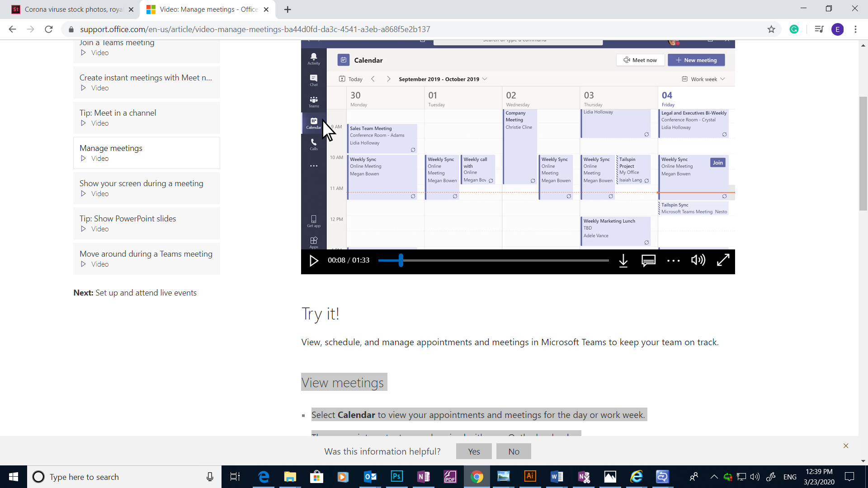Viewport: 868px width, 488px height.
Task: Click page vertical scrollbar thumb
Action: tap(863, 154)
